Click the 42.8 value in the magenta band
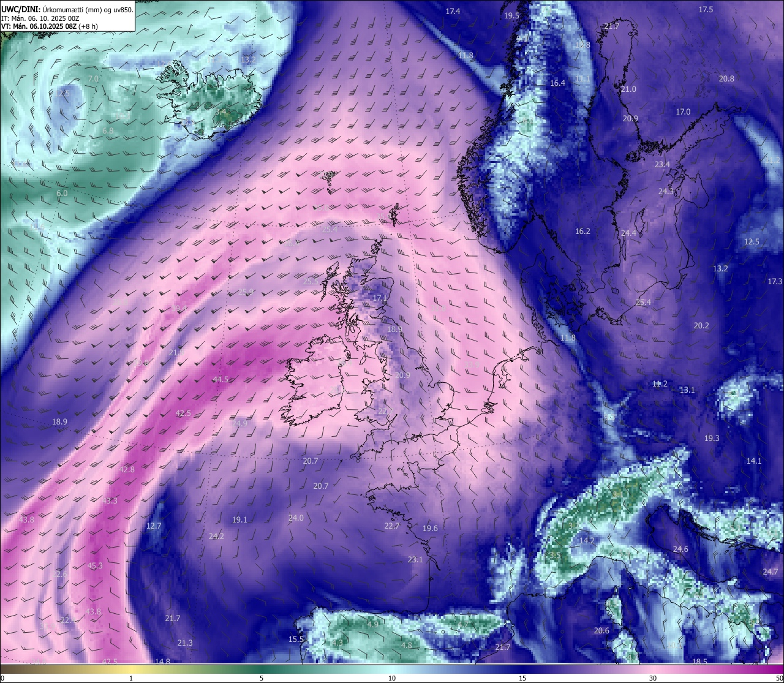784x683 pixels. pos(127,469)
